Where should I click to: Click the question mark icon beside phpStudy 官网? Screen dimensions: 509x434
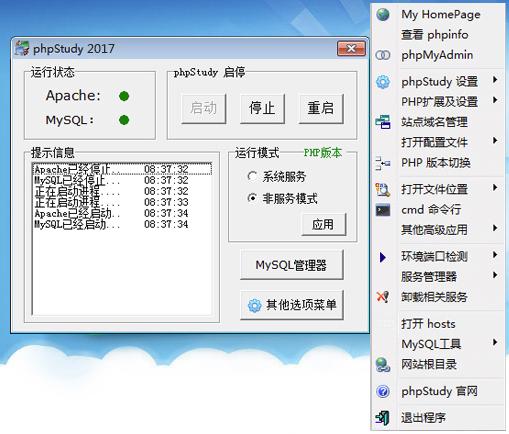pos(383,391)
